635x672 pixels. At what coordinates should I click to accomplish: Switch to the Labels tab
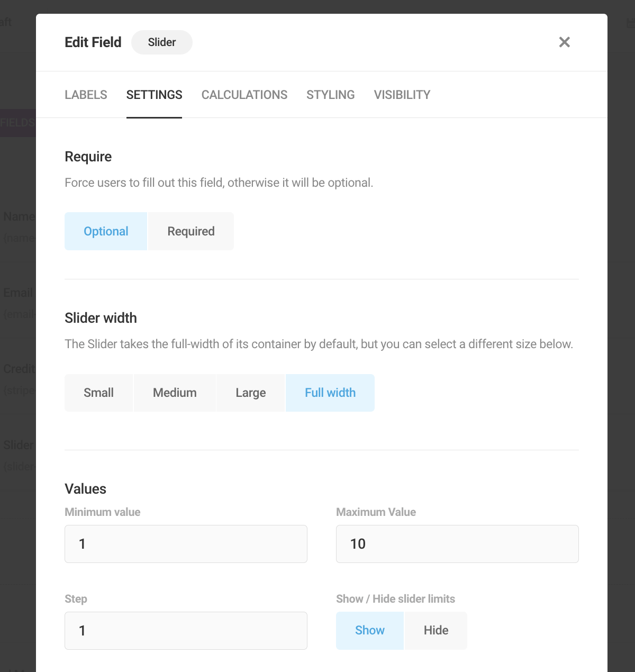[x=86, y=95]
